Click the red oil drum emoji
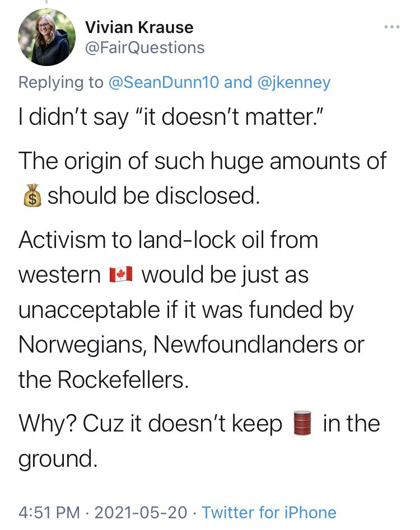This screenshot has width=420, height=530. tap(302, 423)
